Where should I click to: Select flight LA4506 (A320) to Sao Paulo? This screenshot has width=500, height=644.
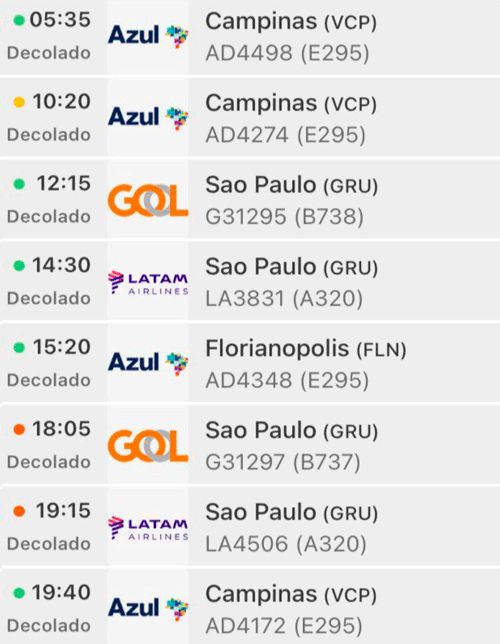tap(250, 527)
